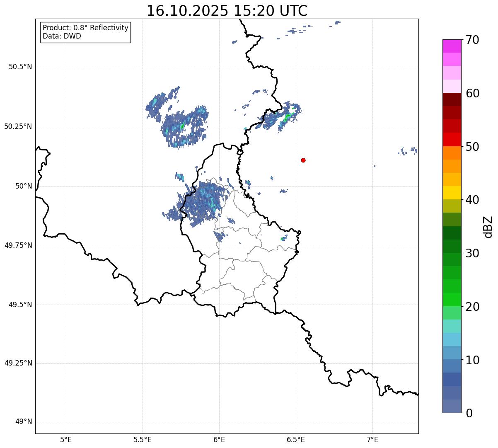Click the 7°E longitude label
This screenshot has height=448, width=498.
pos(372,439)
